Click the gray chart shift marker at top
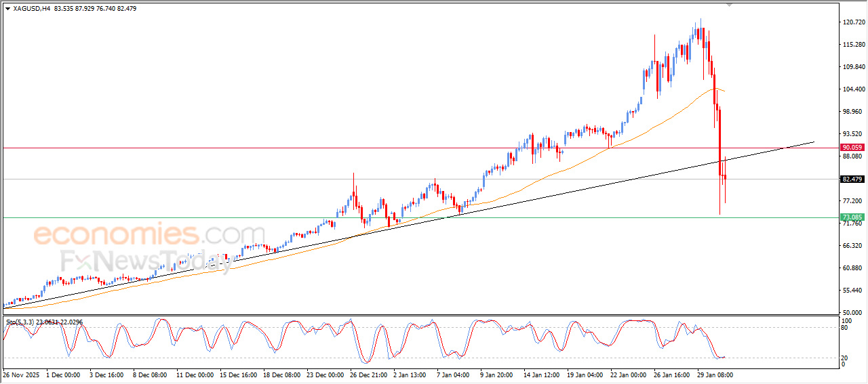 [x=730, y=5]
